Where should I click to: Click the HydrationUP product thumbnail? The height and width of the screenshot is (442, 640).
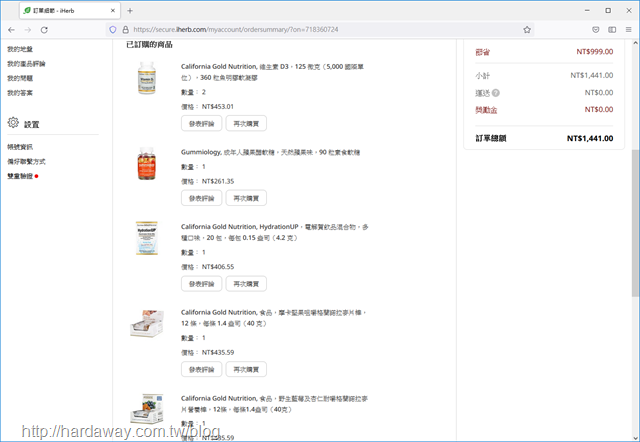(x=147, y=238)
